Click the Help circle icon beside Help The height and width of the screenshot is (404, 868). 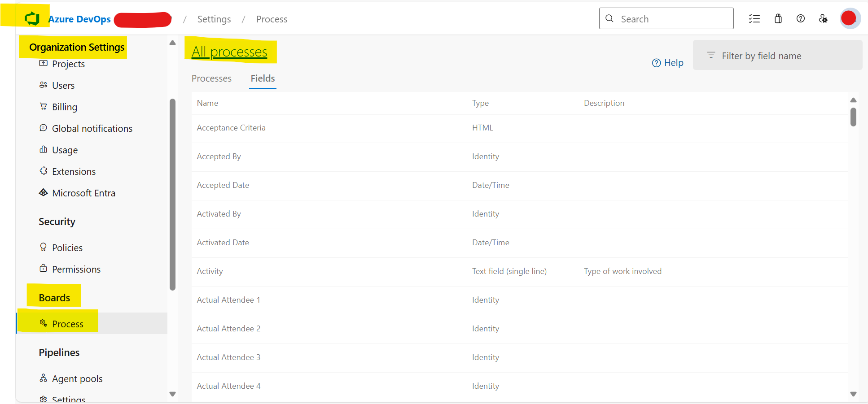pyautogui.click(x=656, y=63)
